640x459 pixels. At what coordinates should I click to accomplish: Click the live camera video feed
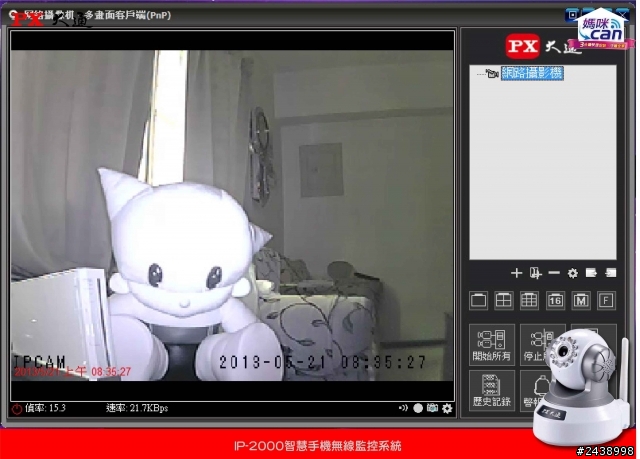tap(232, 215)
